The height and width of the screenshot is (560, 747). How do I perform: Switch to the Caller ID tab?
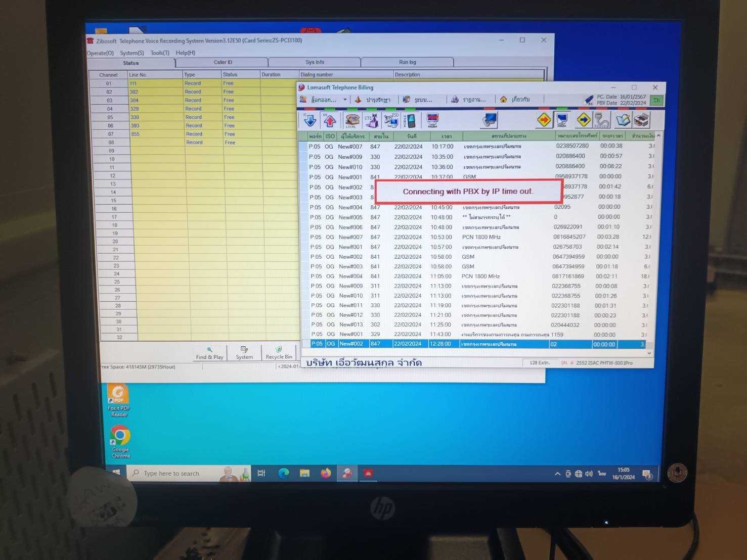tap(223, 63)
